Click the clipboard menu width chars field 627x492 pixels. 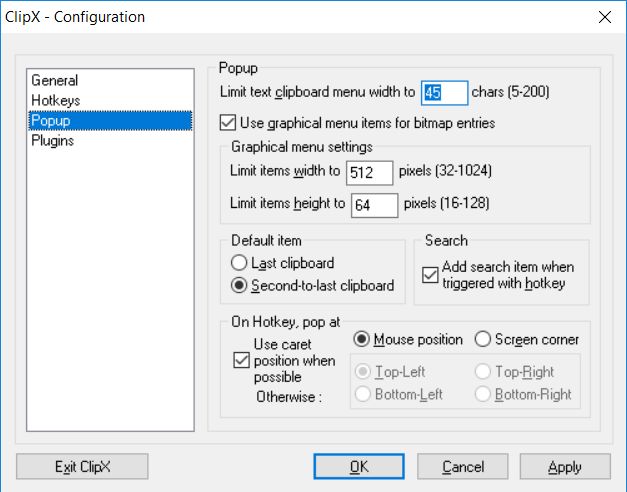point(444,93)
